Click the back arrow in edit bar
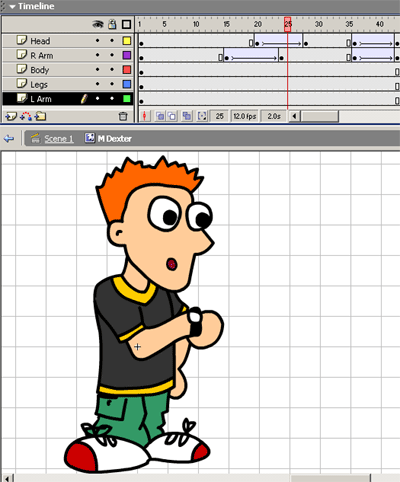400x482 pixels. click(x=9, y=138)
